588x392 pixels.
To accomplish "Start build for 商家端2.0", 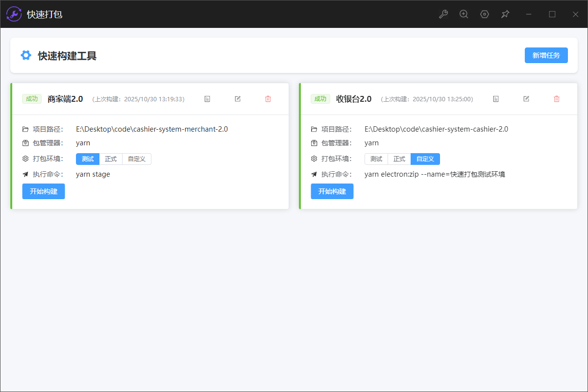I will pyautogui.click(x=44, y=191).
